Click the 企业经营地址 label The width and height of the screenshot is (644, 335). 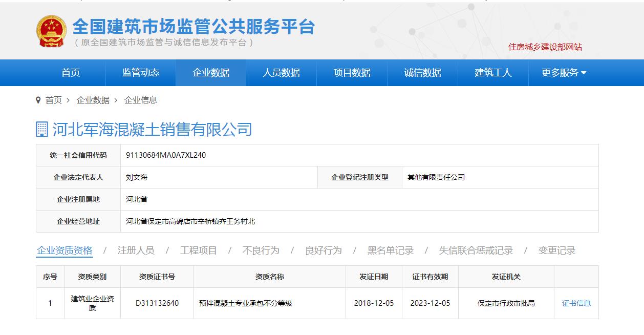click(x=78, y=221)
